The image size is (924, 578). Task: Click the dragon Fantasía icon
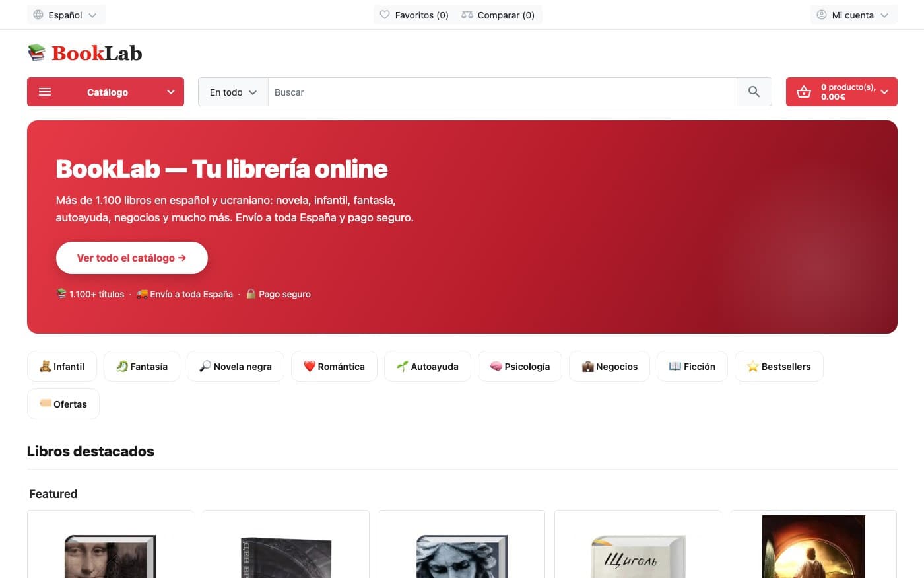point(122,366)
